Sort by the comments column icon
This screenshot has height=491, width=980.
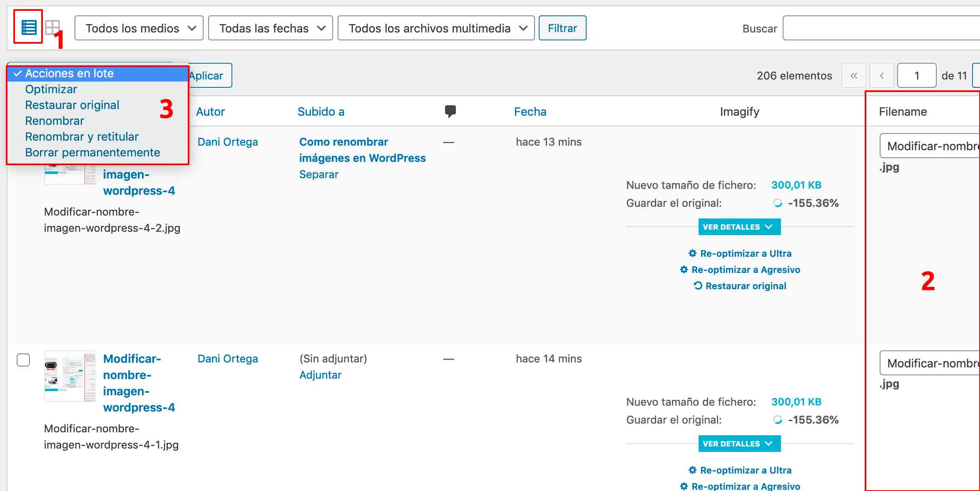point(449,111)
